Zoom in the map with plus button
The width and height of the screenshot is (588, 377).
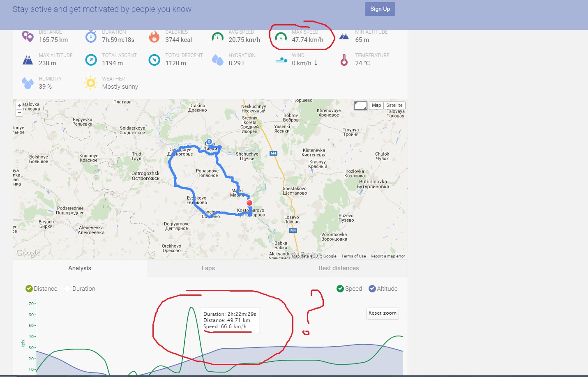(x=19, y=106)
